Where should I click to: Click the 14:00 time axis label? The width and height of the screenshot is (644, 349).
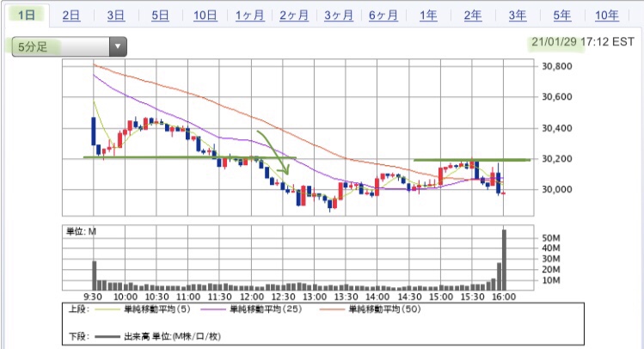click(377, 297)
